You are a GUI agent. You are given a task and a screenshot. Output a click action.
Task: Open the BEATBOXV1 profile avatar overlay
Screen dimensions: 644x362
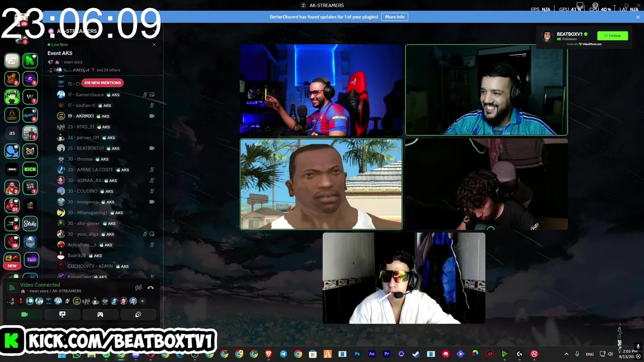pyautogui.click(x=546, y=36)
